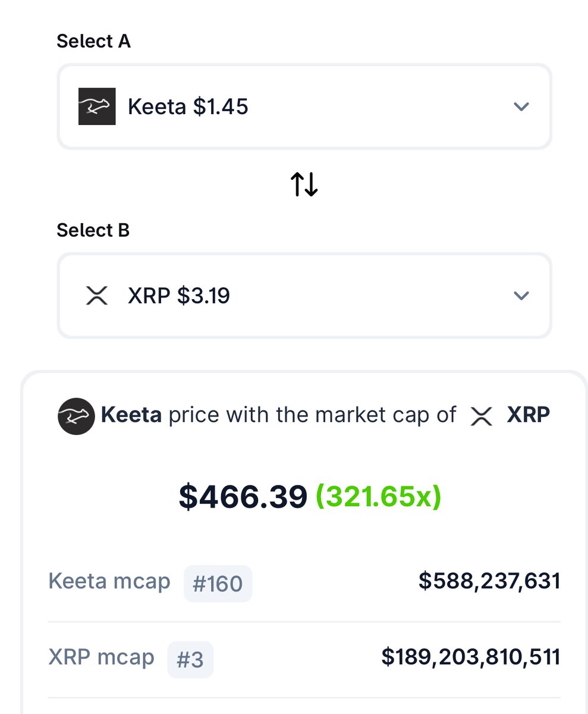
Task: Click the XRP logo in result heading
Action: pyautogui.click(x=482, y=416)
